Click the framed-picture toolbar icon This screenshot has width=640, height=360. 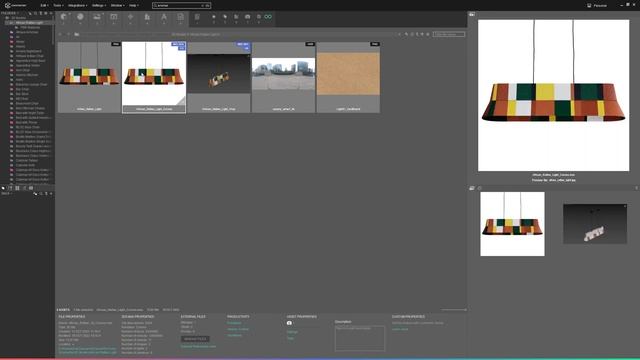pyautogui.click(x=113, y=17)
